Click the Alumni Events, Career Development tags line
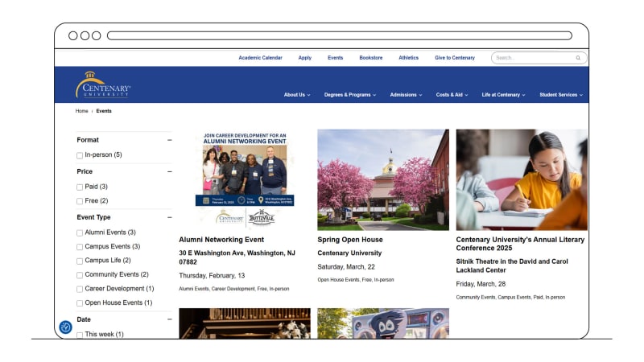 coord(234,289)
